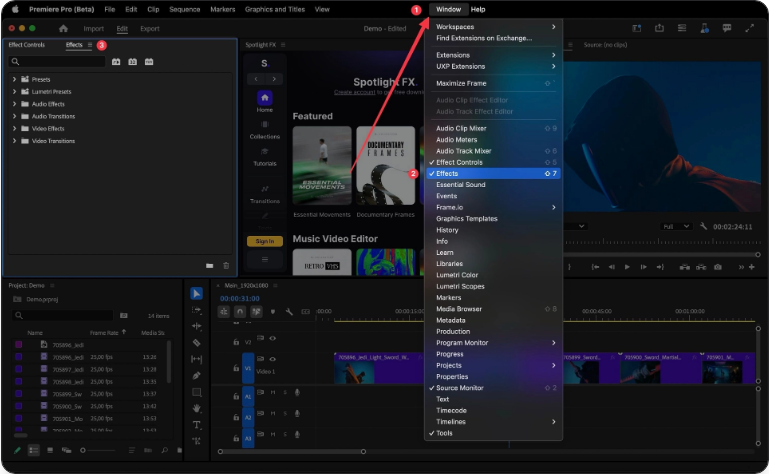Click the Home icon in Spotlight FX
Screen dimensions: 769x474
point(264,99)
